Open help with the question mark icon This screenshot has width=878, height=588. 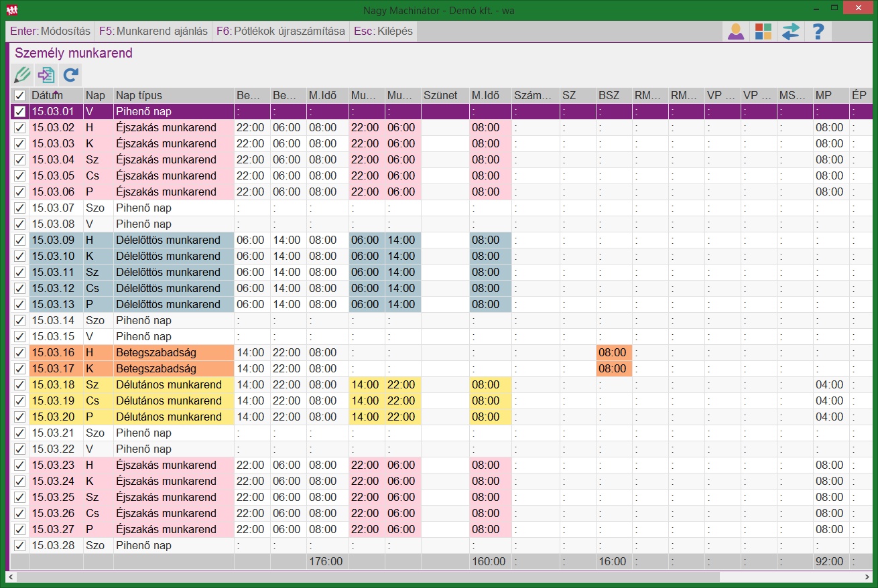coord(818,31)
